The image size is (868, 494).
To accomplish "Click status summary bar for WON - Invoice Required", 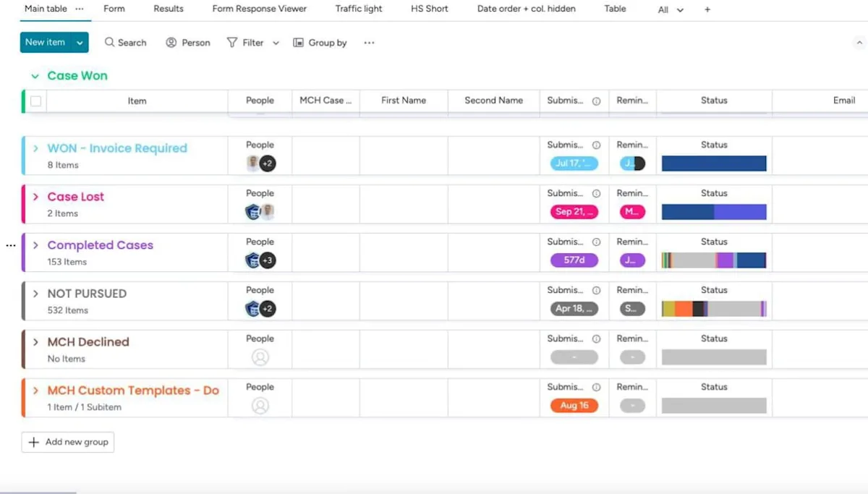I will [714, 163].
